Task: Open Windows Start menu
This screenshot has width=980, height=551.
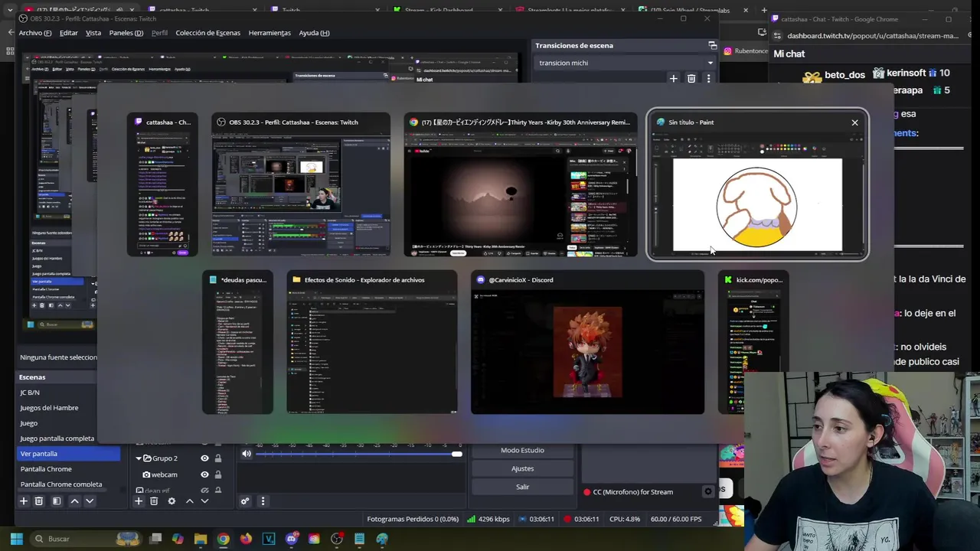Action: click(16, 539)
